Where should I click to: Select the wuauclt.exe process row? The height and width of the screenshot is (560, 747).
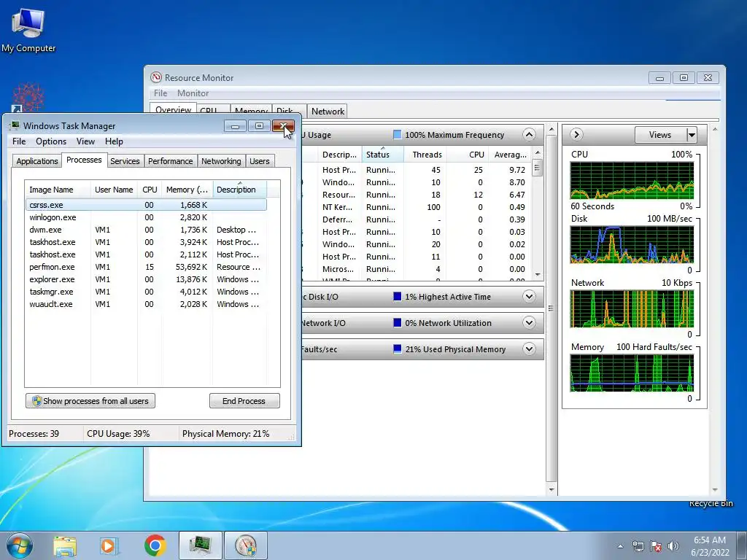(x=146, y=304)
